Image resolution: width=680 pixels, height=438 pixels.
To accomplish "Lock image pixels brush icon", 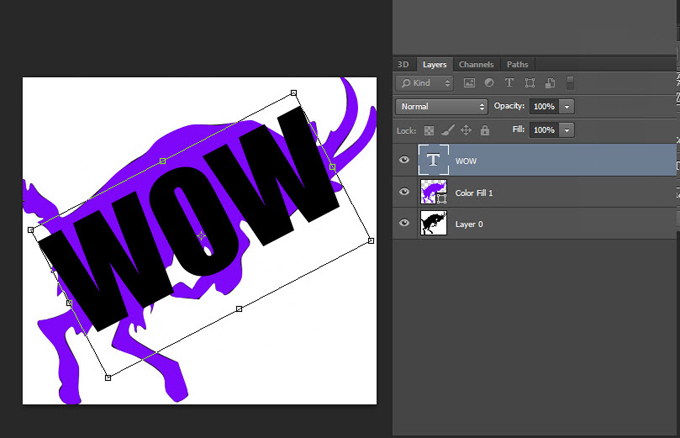I will (x=448, y=130).
